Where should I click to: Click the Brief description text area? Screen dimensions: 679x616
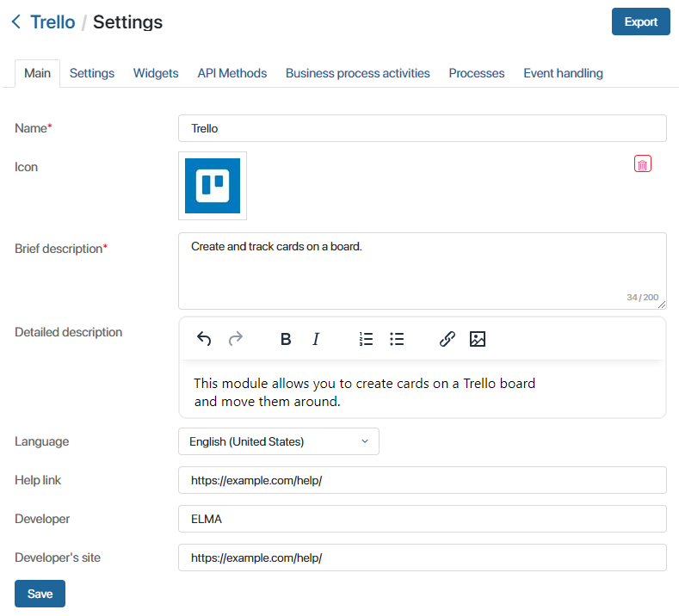tap(423, 271)
